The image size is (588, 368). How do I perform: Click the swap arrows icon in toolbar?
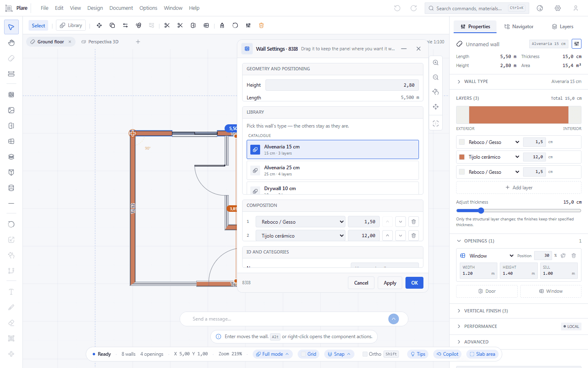(125, 25)
